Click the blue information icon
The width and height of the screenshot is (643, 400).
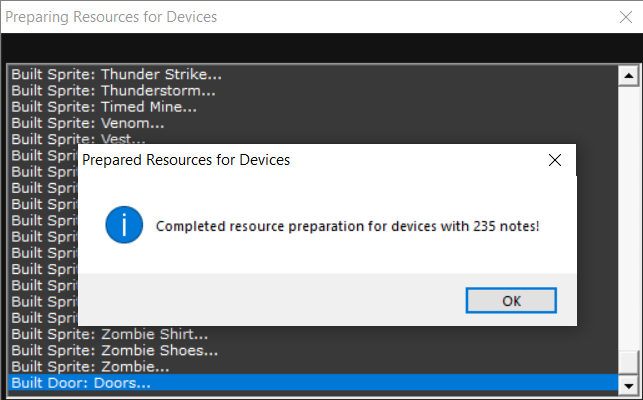[x=124, y=225]
